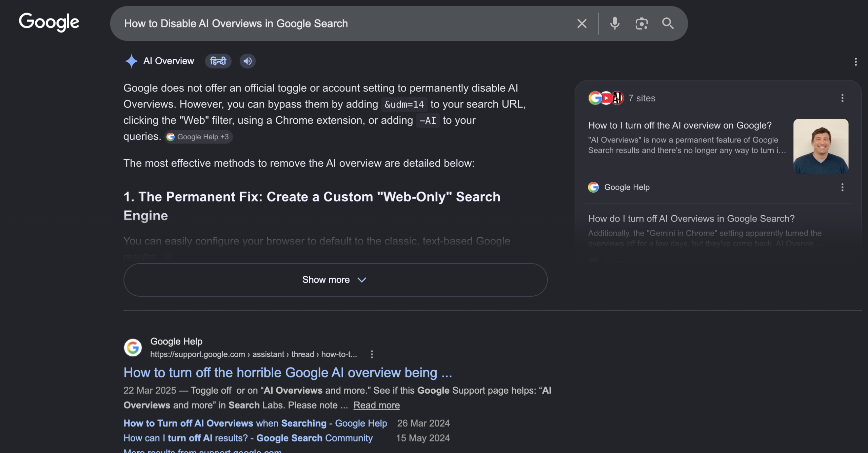Open the 7 sites source list
The height and width of the screenshot is (453, 868).
(x=622, y=98)
